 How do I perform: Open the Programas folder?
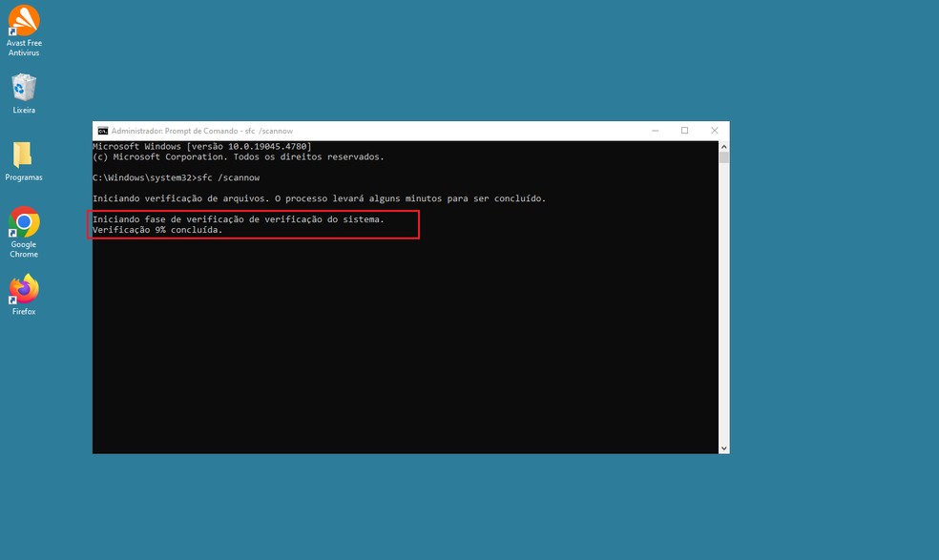pos(23,156)
